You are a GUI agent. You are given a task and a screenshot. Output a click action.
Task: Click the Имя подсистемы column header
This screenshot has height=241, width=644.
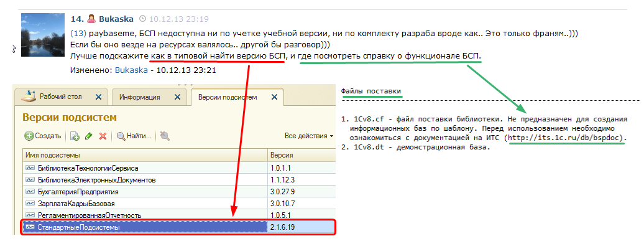pos(145,156)
